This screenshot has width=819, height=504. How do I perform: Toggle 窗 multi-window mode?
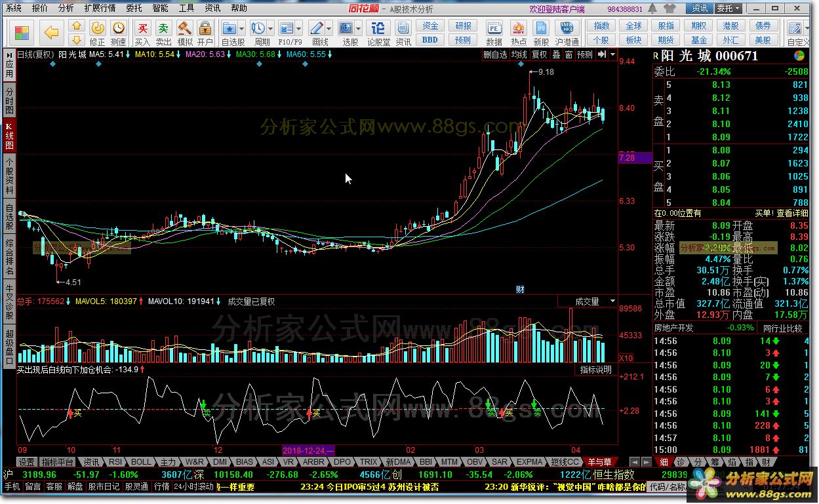click(x=569, y=55)
